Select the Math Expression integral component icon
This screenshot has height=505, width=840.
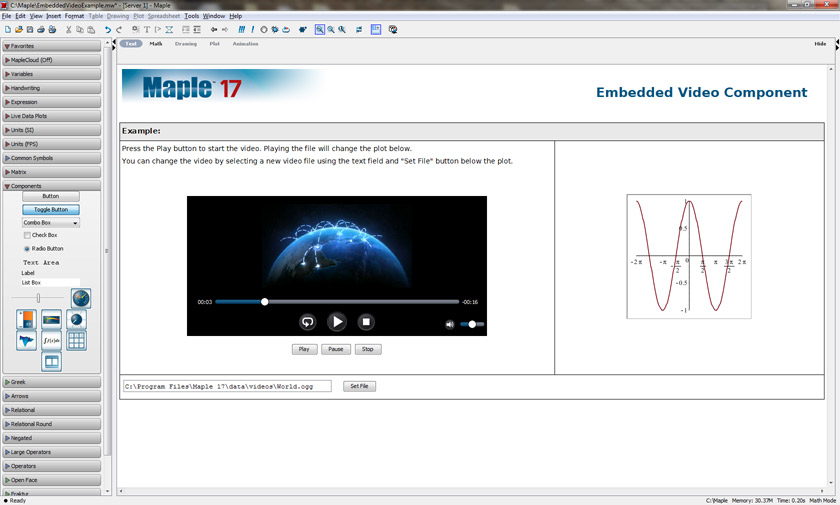tap(51, 341)
